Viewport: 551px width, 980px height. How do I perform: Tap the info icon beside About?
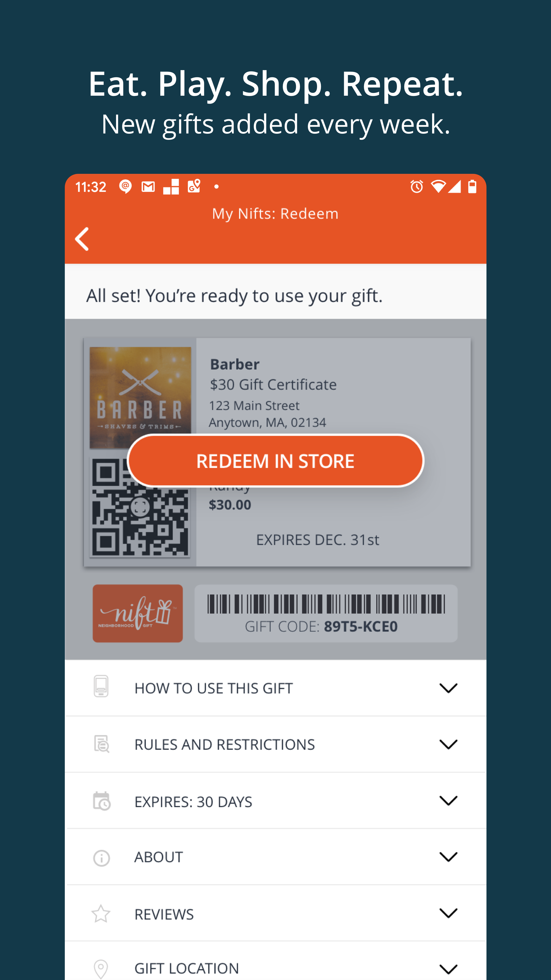(101, 858)
